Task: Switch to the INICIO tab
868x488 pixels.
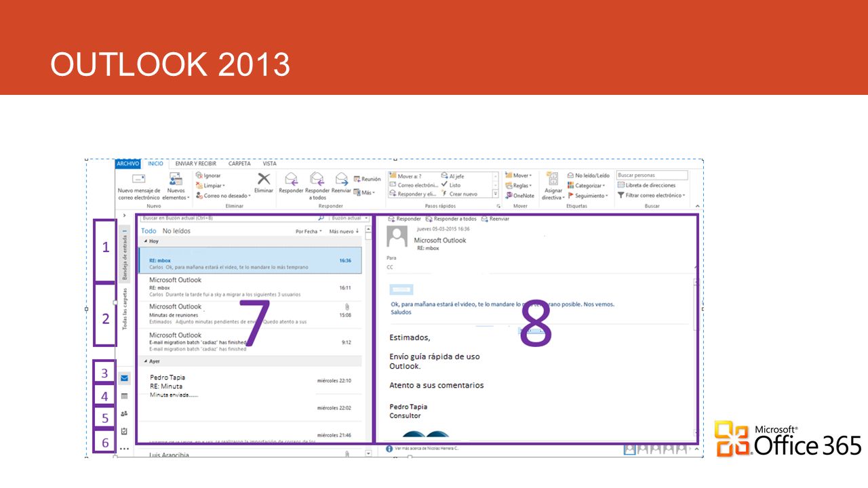Action: tap(155, 163)
